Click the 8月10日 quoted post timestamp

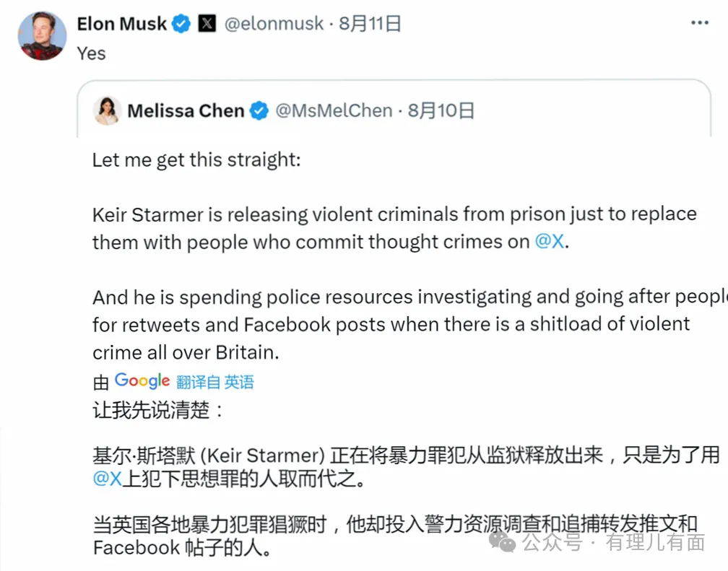441,111
